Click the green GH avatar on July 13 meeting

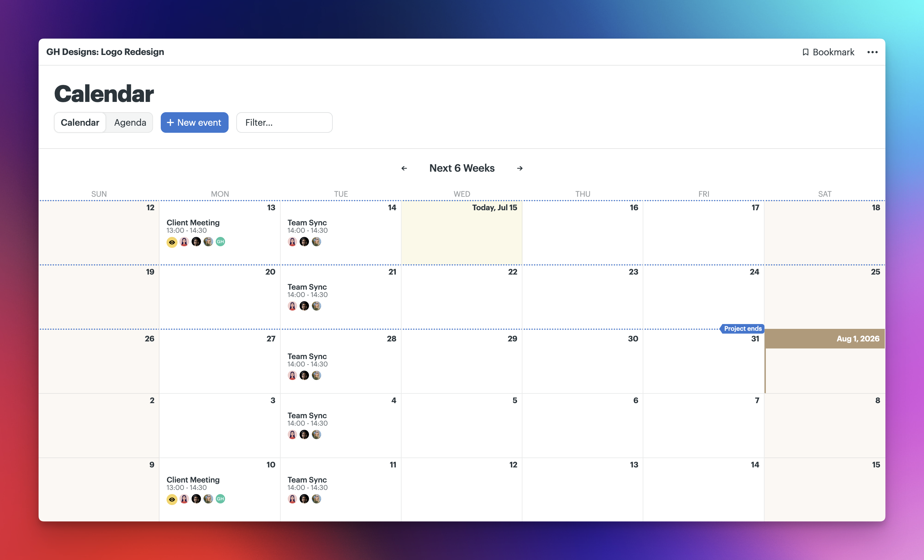221,241
